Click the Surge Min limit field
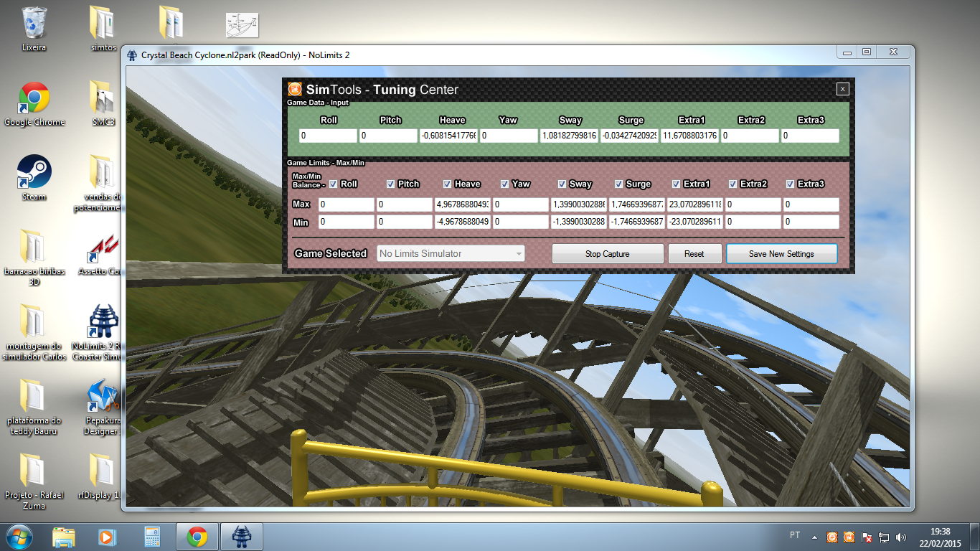This screenshot has height=551, width=980. pos(637,222)
